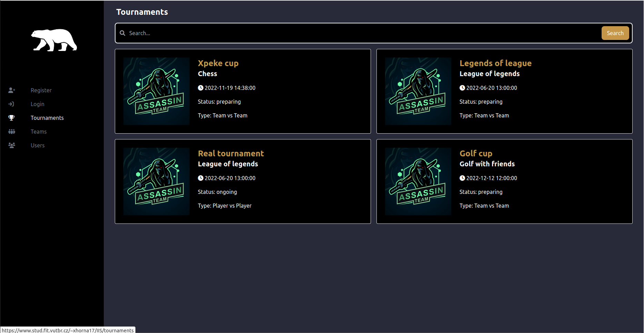This screenshot has width=644, height=333.
Task: Click the Teams group icon
Action: pyautogui.click(x=12, y=132)
